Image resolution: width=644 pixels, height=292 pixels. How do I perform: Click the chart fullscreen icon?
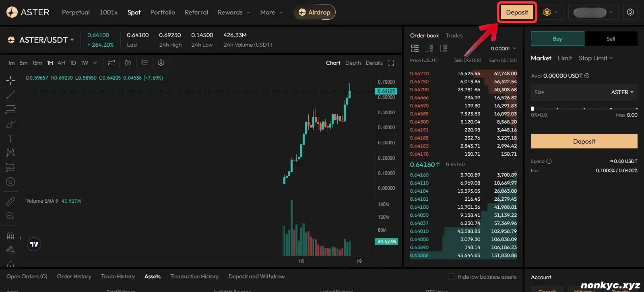point(391,63)
